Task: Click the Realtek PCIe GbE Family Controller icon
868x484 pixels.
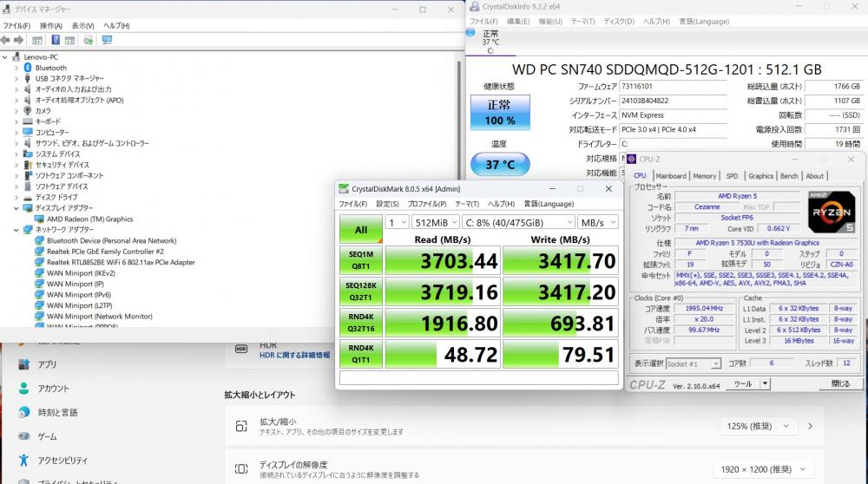Action: click(x=39, y=252)
